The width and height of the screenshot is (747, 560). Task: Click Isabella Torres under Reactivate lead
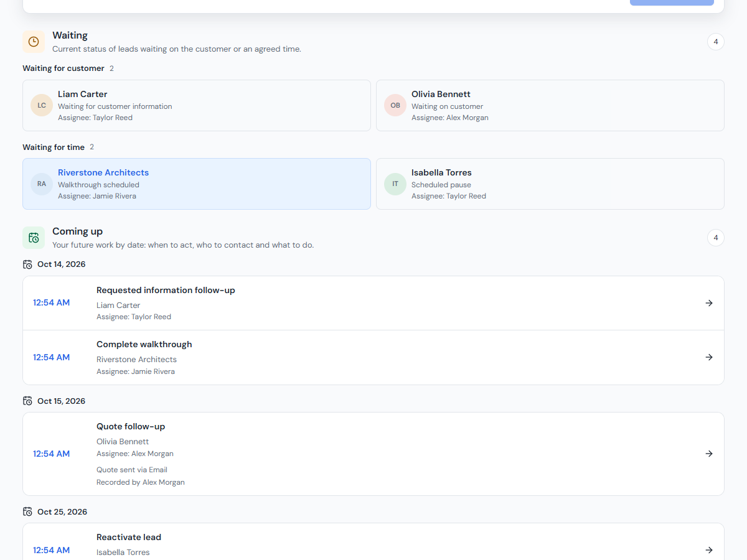point(123,553)
